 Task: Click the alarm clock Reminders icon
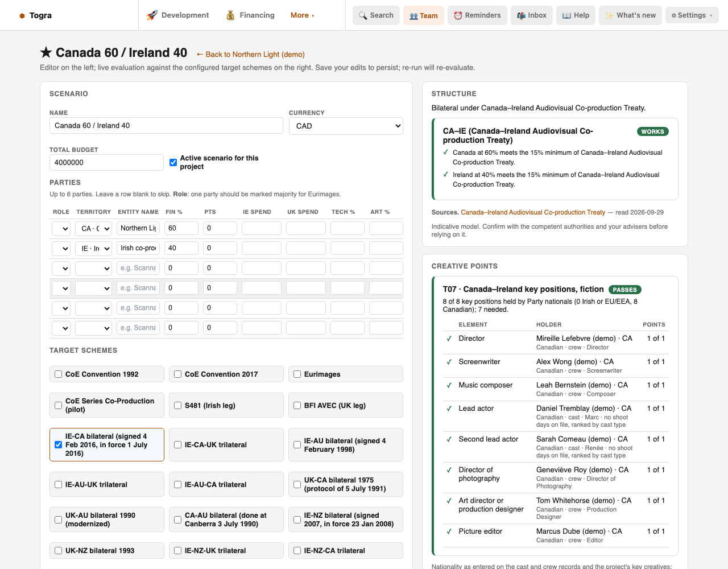point(458,15)
